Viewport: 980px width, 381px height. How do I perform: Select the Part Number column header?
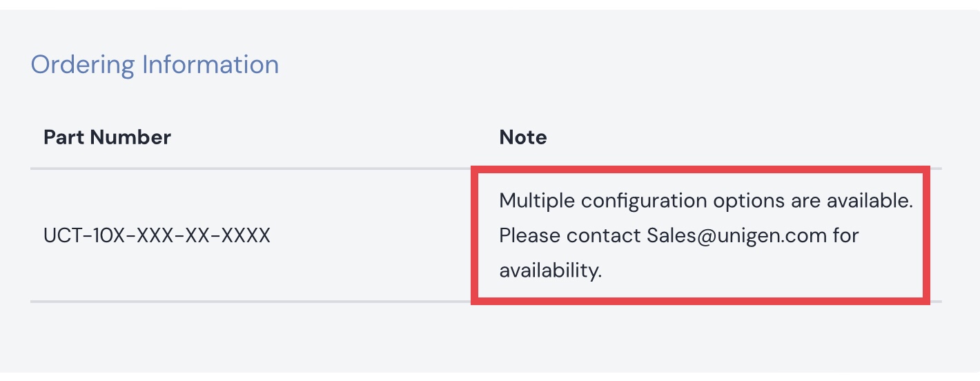click(107, 137)
